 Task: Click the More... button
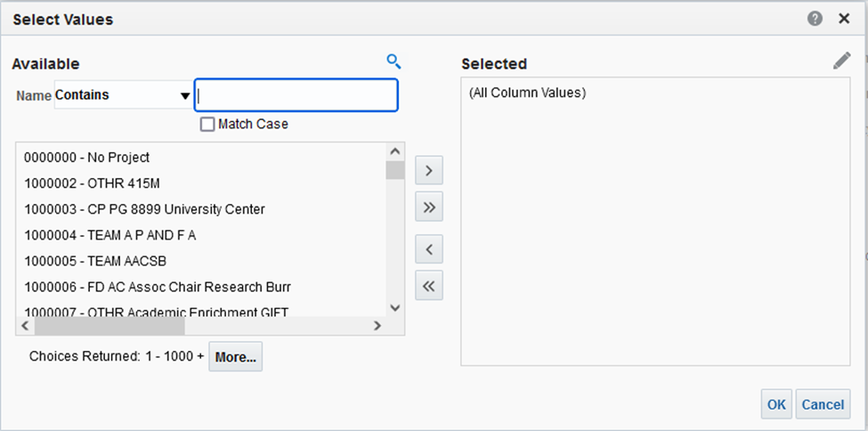click(235, 357)
